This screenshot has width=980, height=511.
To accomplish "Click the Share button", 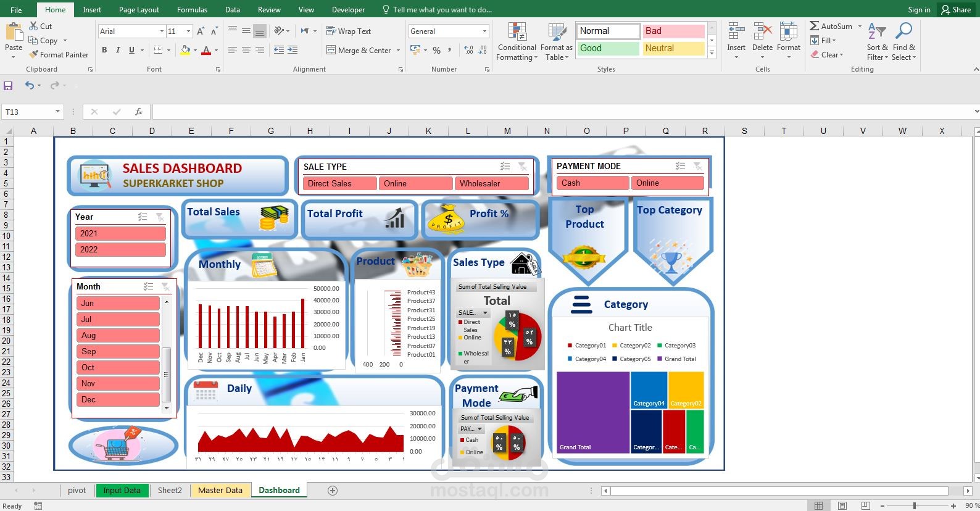I will [x=956, y=9].
